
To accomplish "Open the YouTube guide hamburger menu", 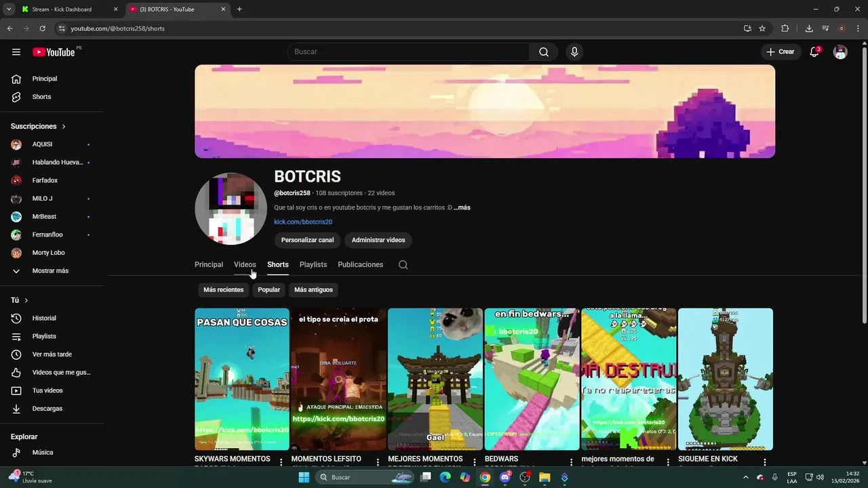I will [x=16, y=52].
